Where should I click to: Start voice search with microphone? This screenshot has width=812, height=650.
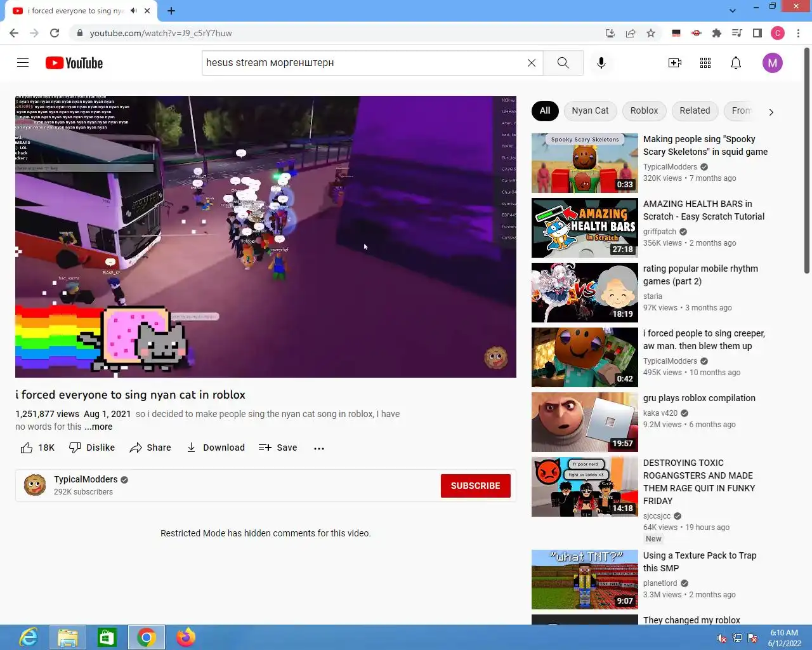click(x=601, y=63)
